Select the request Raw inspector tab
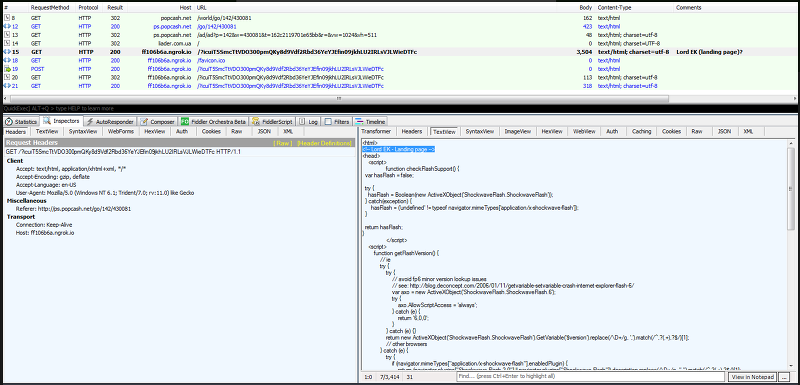 (x=237, y=132)
